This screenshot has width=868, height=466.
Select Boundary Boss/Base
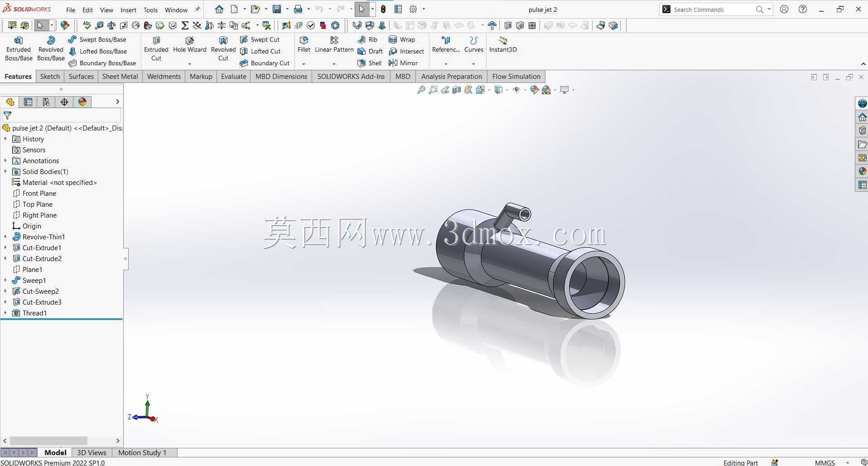[102, 63]
